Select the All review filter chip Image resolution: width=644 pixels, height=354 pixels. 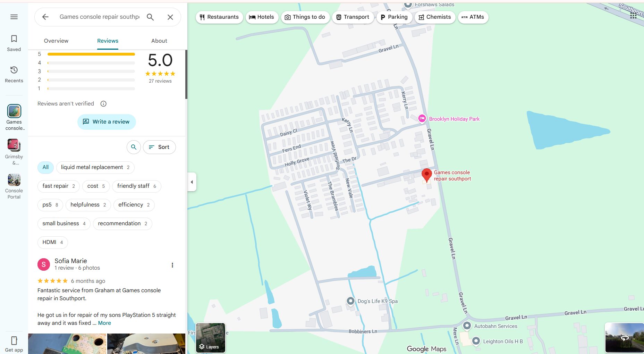(x=45, y=167)
